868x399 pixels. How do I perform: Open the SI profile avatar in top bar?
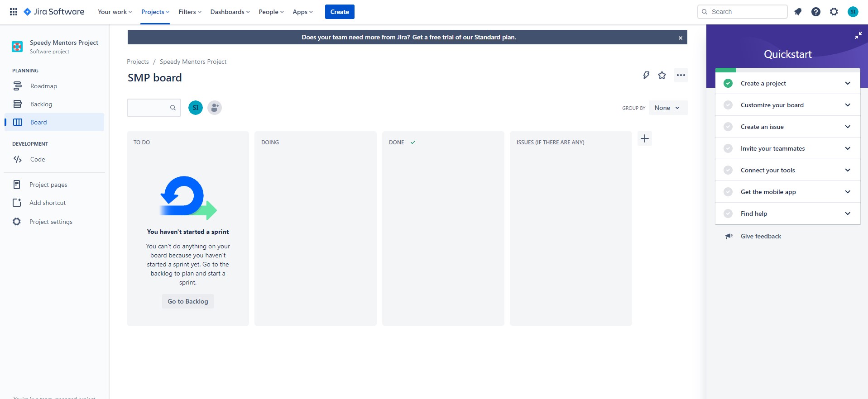pyautogui.click(x=853, y=12)
